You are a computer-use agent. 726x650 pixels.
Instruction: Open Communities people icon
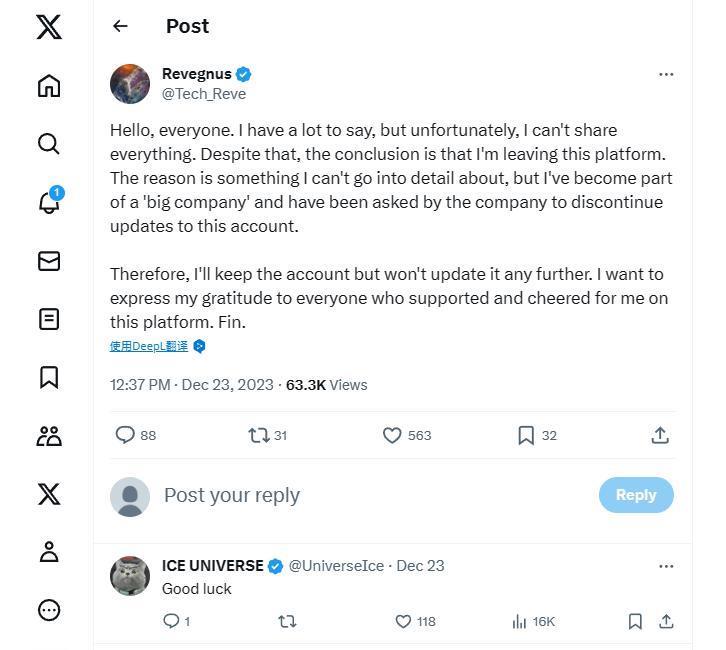48,436
